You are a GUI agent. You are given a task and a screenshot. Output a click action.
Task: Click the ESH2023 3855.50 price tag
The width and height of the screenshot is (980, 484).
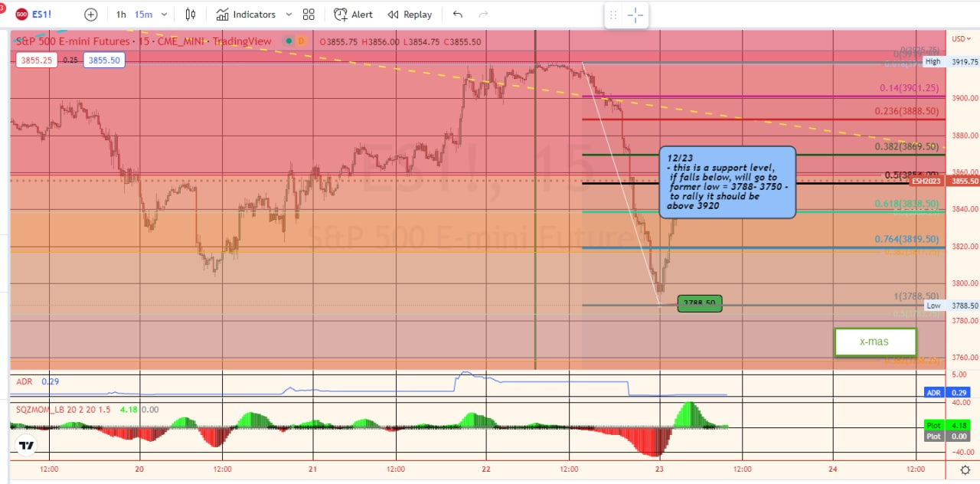[x=943, y=181]
